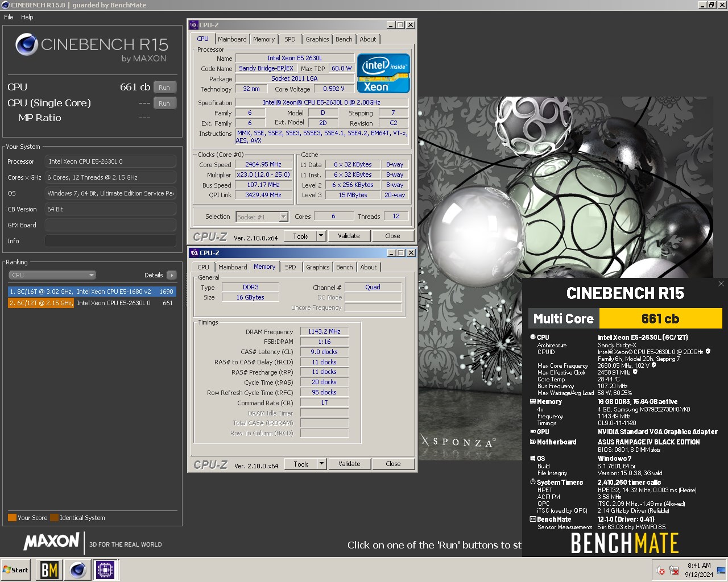Image resolution: width=728 pixels, height=582 pixels.
Task: Click the DRAM Frequency value 1143.2 MHz
Action: pyautogui.click(x=324, y=331)
